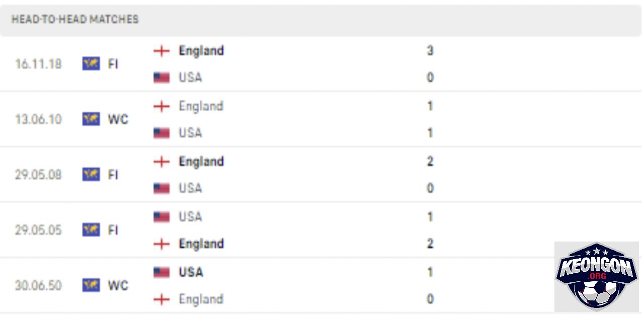
Task: Click world map icon beside 29.05.08 FI
Action: point(91,175)
